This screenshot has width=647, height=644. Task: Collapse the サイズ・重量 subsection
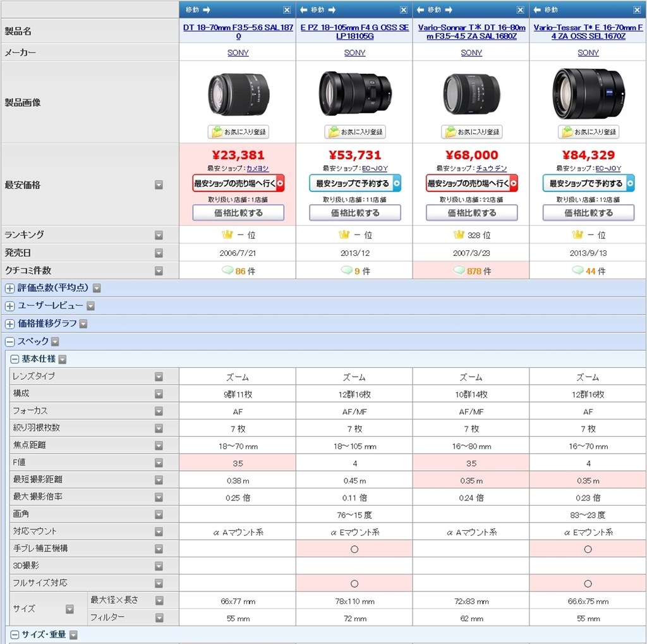click(15, 635)
